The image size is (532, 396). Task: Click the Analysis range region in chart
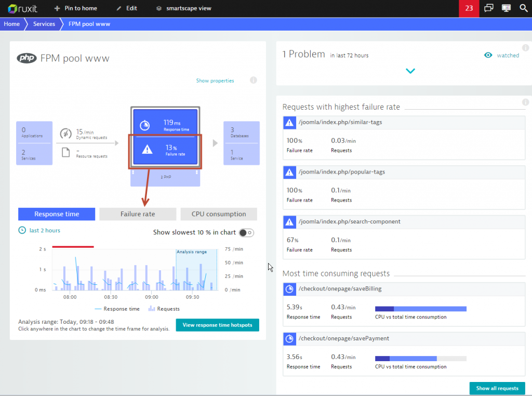tap(197, 270)
